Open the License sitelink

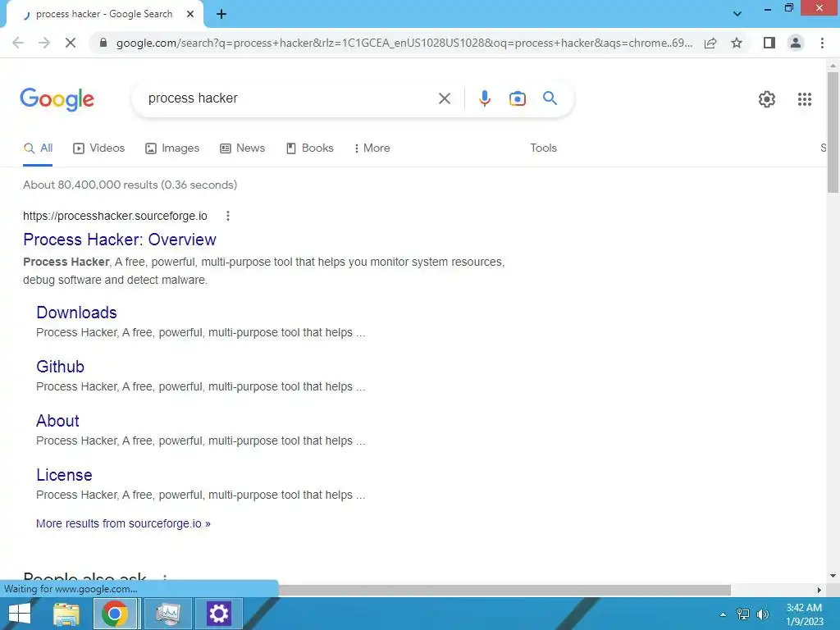(x=64, y=475)
